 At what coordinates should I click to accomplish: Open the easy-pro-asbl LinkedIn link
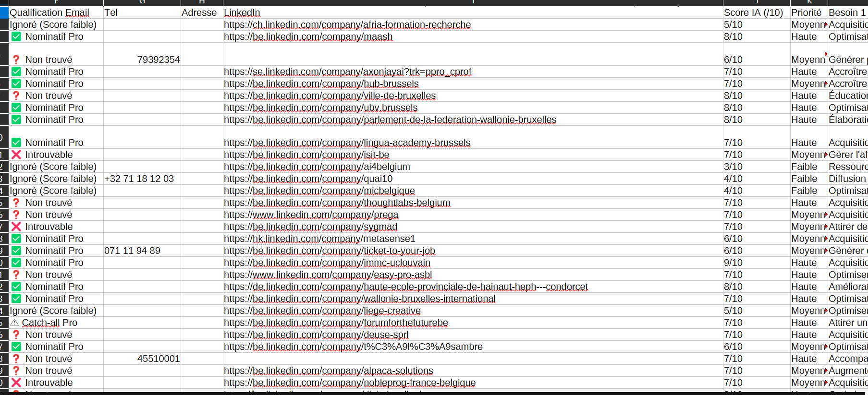pyautogui.click(x=328, y=275)
